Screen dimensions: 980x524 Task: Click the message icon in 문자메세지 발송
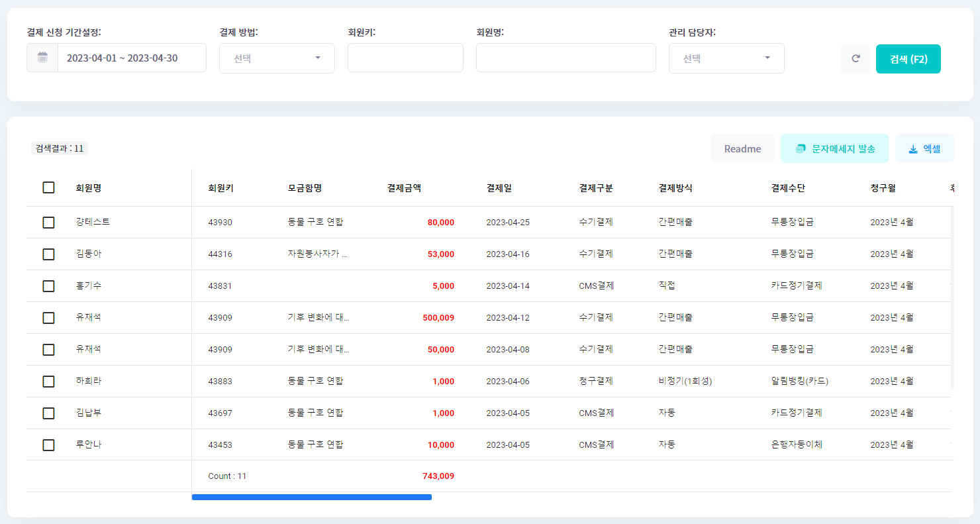[801, 149]
